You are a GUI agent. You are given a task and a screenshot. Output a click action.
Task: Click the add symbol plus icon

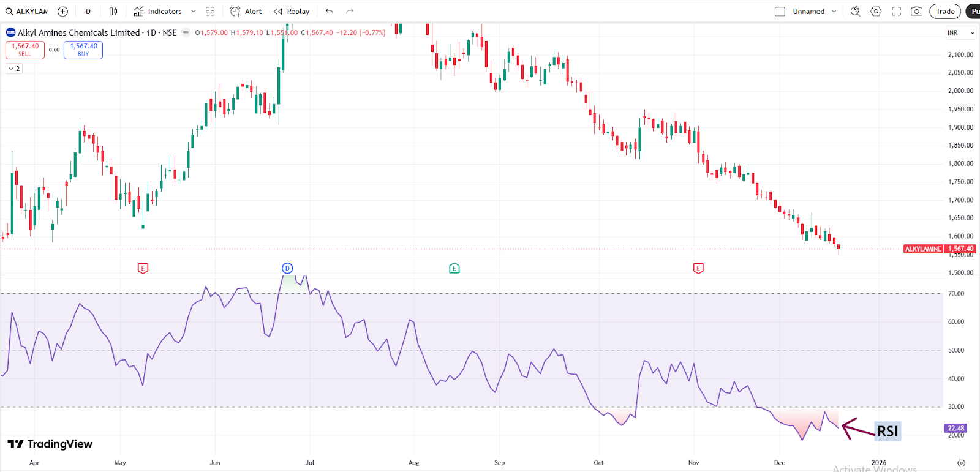tap(62, 12)
